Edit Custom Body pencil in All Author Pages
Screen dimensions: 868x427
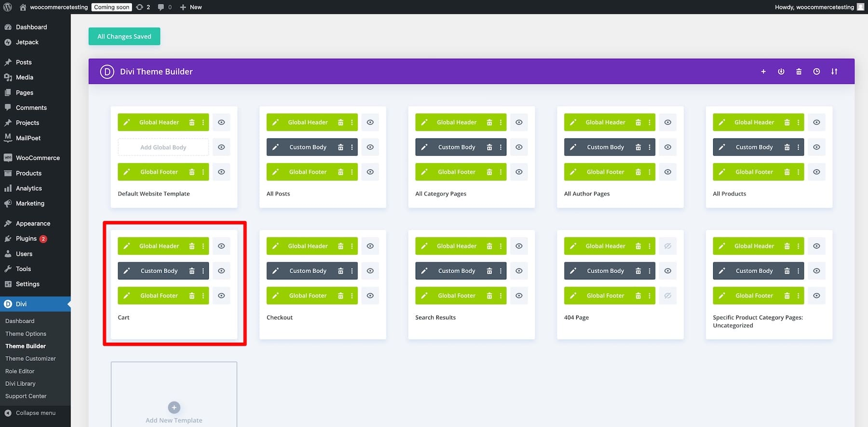[x=573, y=147]
